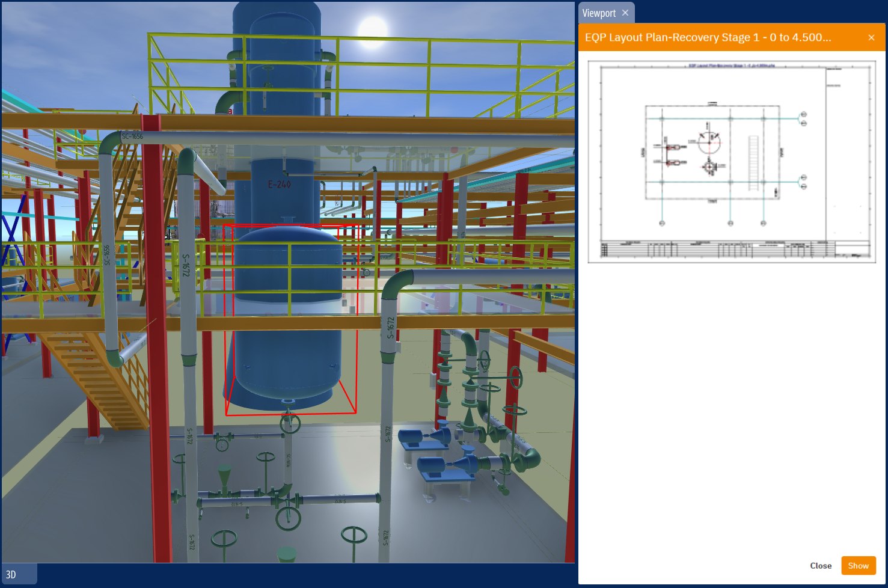Close the Viewport tab
Viewport: 888px width, 588px height.
625,13
